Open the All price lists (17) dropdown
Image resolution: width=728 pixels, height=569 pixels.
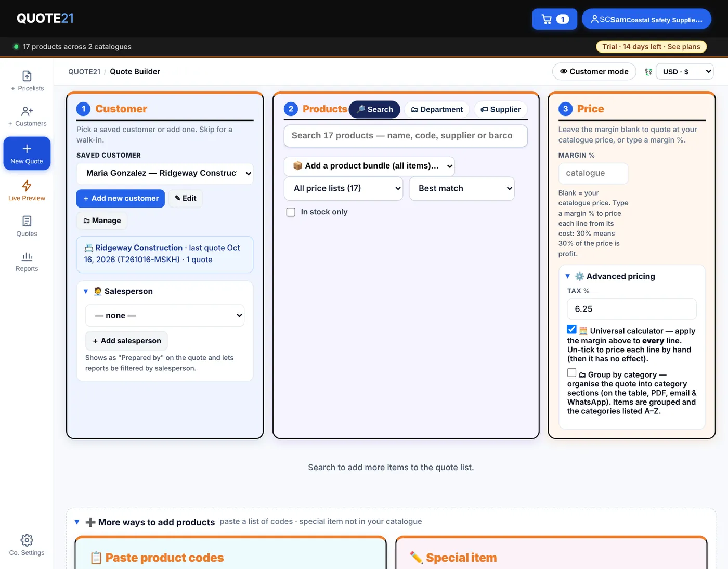[343, 188]
